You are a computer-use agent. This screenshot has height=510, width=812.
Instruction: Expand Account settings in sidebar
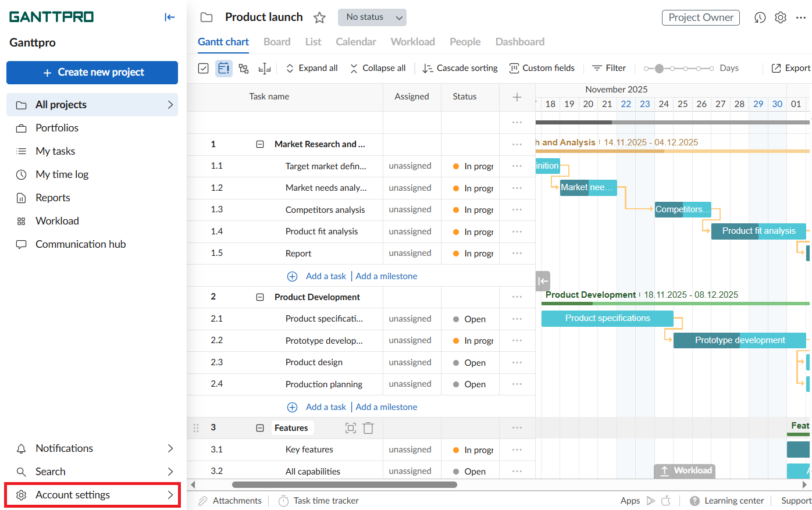click(x=92, y=495)
